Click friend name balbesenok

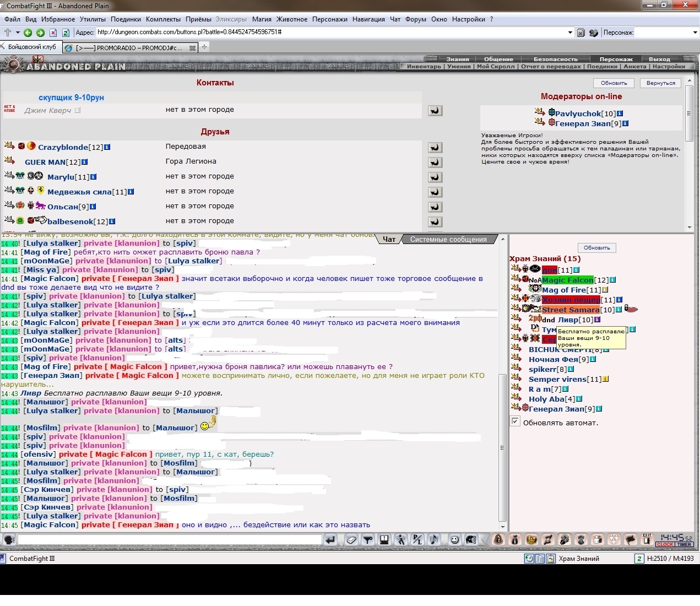pos(70,221)
